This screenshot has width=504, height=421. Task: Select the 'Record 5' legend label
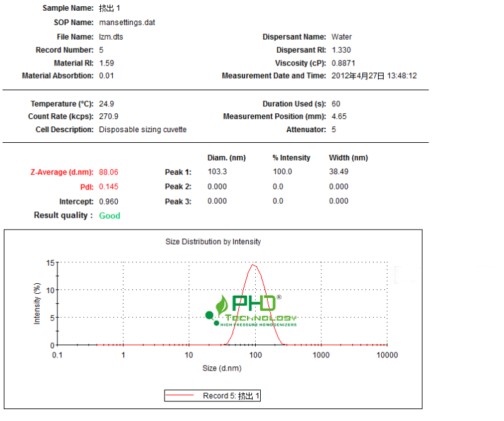[231, 396]
